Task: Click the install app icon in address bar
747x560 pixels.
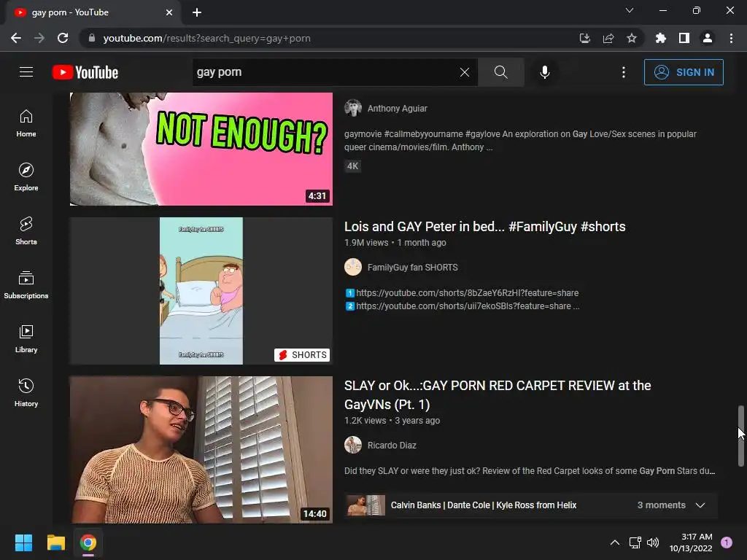Action: [585, 38]
